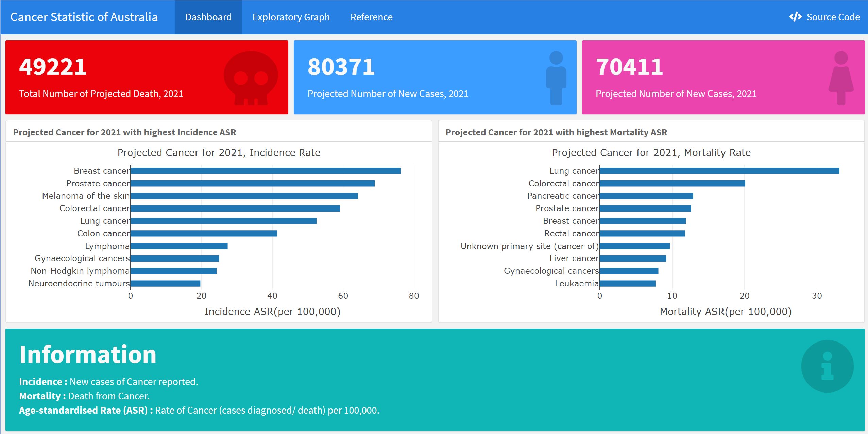The width and height of the screenshot is (868, 434).
Task: Click the total projected death count 49221
Action: pyautogui.click(x=52, y=67)
